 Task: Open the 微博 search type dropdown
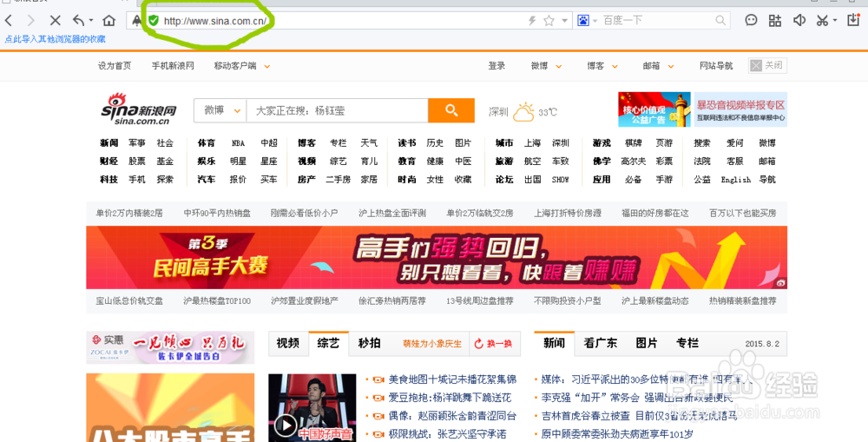[220, 110]
